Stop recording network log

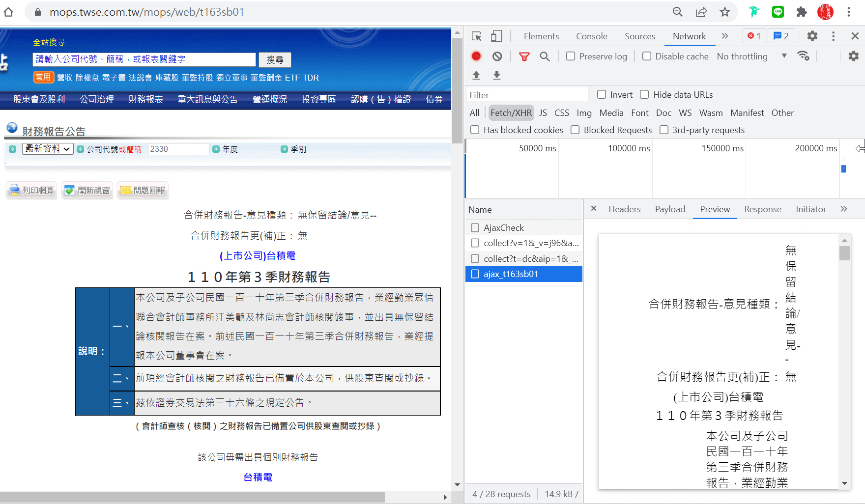click(476, 56)
